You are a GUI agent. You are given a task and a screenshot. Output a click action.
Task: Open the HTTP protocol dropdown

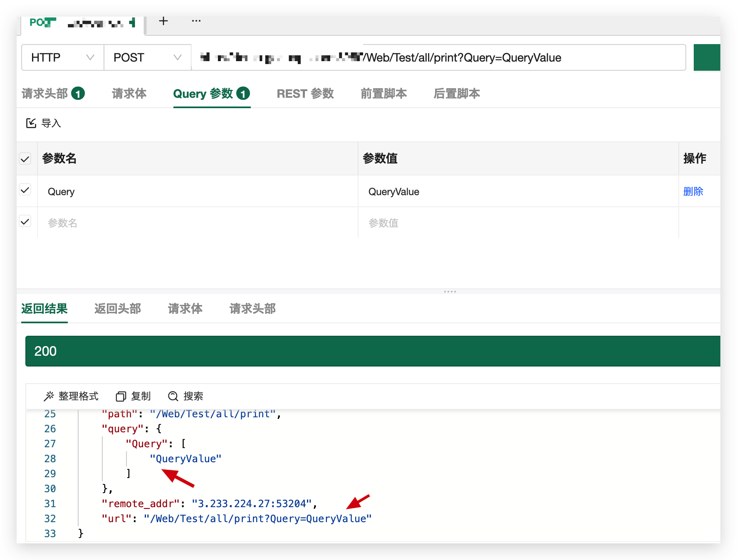point(63,57)
